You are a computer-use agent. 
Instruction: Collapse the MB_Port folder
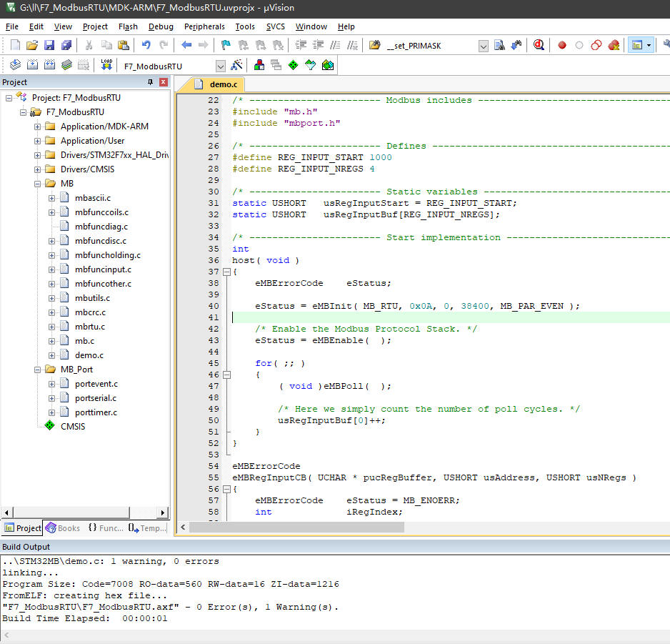point(37,370)
